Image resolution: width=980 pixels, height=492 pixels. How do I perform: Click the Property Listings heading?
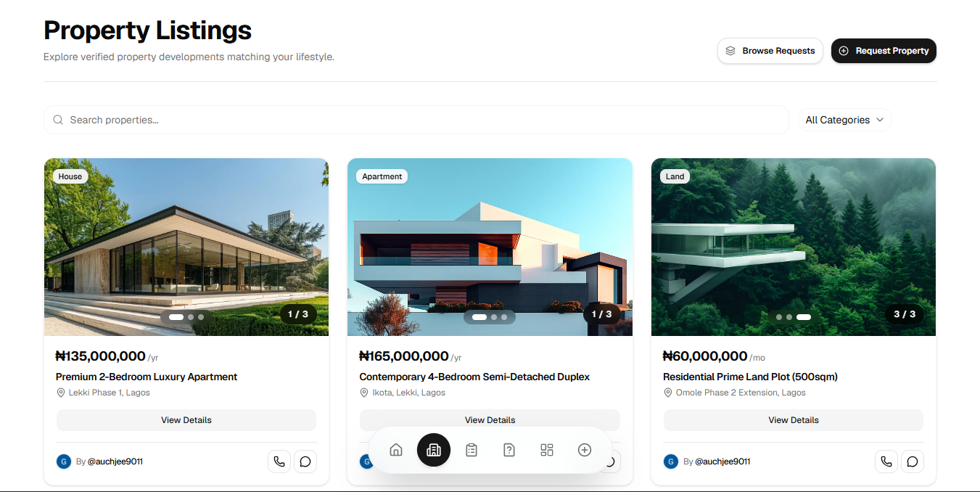pyautogui.click(x=147, y=30)
